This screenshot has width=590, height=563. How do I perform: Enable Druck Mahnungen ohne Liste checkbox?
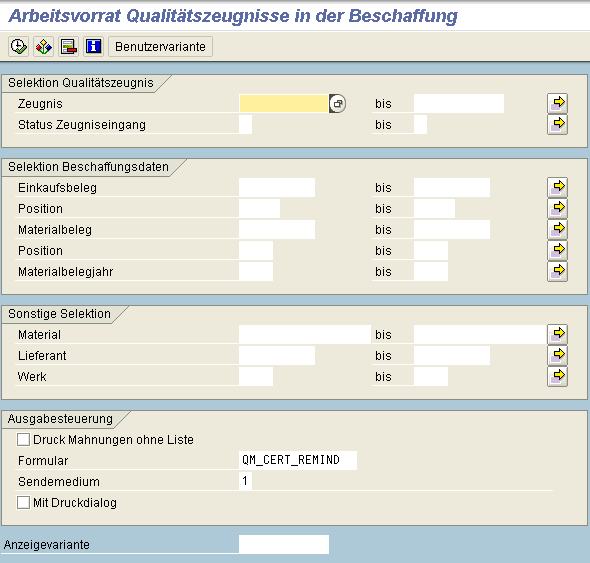(23, 439)
